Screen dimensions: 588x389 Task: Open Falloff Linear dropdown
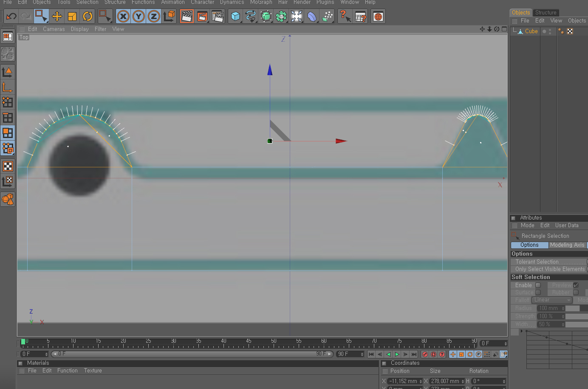pos(552,300)
